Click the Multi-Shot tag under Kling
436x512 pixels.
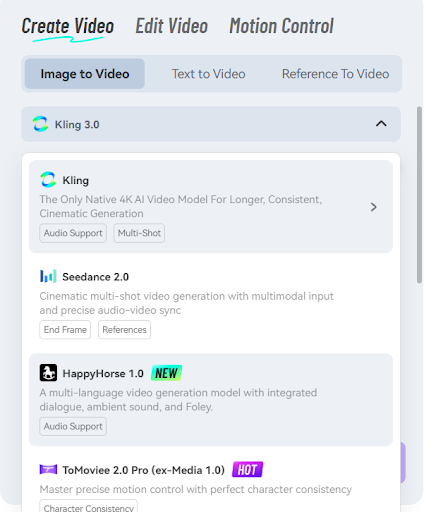coord(139,233)
